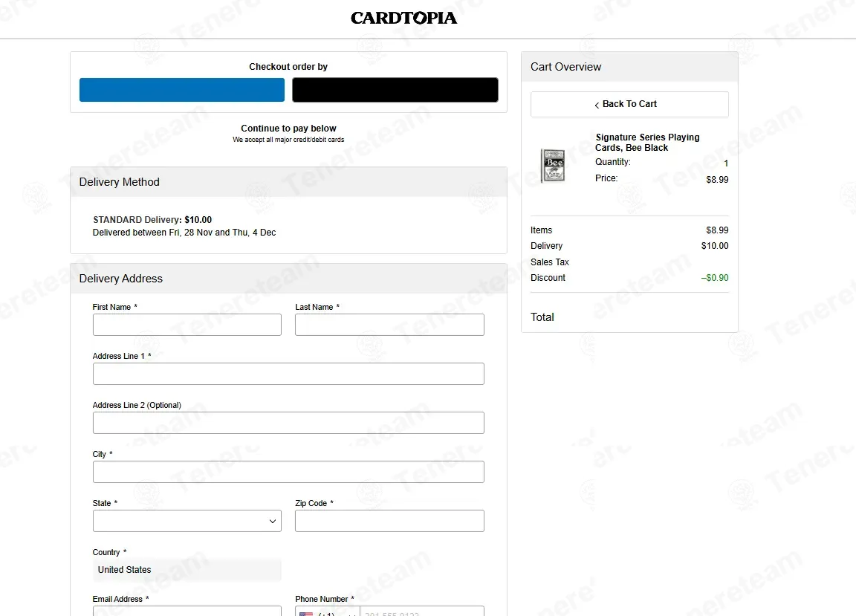Click the Cardtopia logo
This screenshot has width=856, height=616.
pyautogui.click(x=403, y=18)
